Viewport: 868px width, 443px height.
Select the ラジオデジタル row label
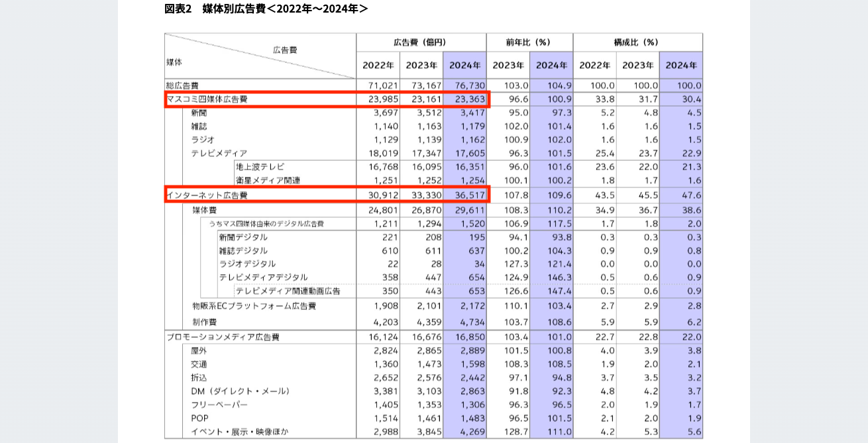tap(247, 264)
